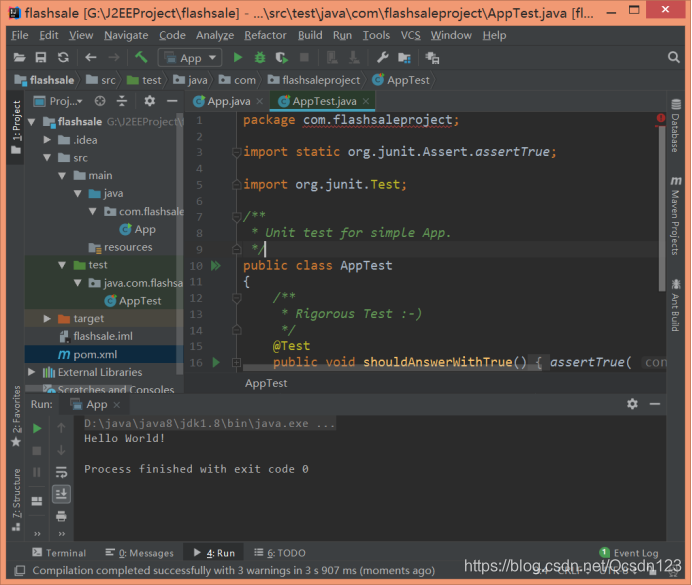Open file with the toolbar Open icon
The height and width of the screenshot is (585, 692).
tap(19, 57)
